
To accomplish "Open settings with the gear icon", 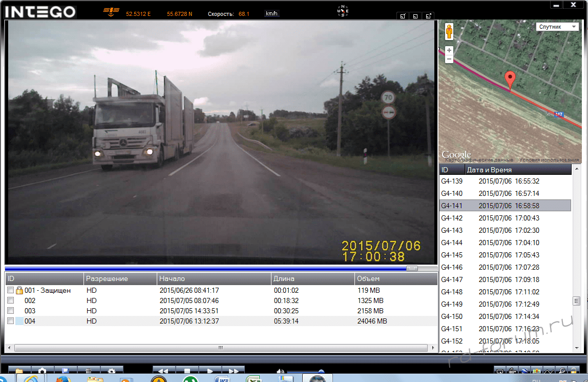I will (x=111, y=370).
